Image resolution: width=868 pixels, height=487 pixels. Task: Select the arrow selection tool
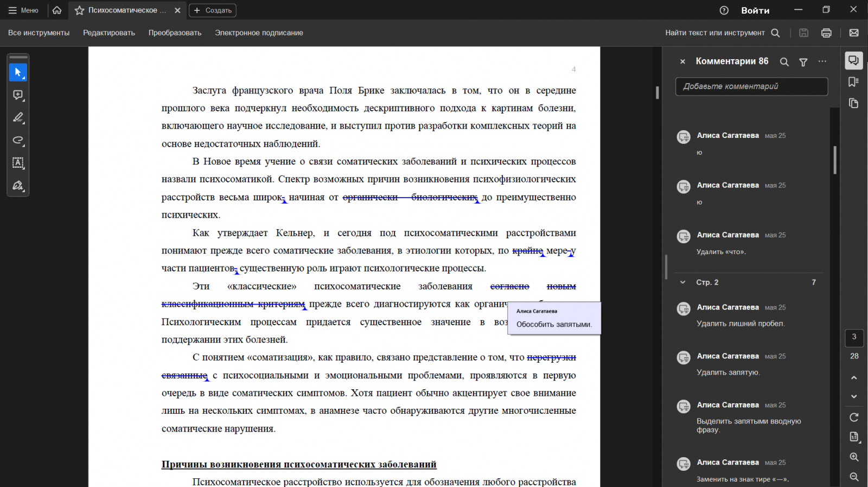click(x=18, y=72)
